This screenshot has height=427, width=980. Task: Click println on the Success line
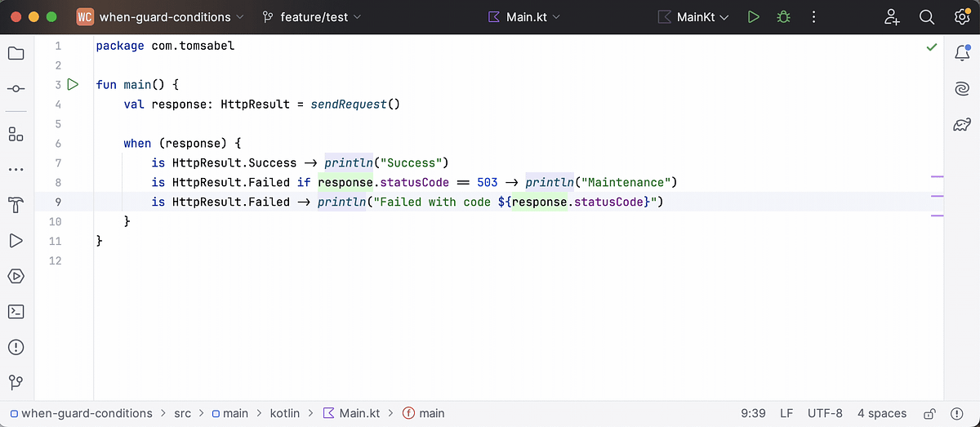tap(349, 162)
